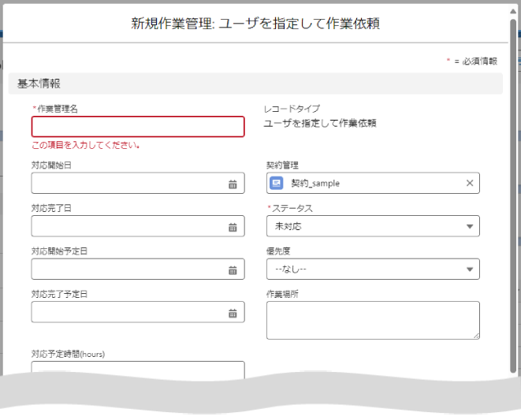The height and width of the screenshot is (420, 521).
Task: Focus the 対応完了予定日 input box
Action: [x=126, y=313]
